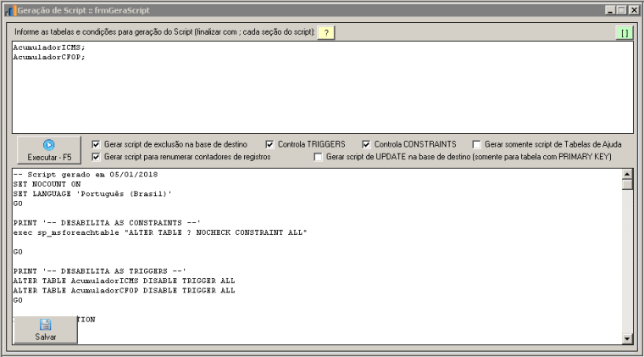Toggle the Controla TRIGGERS checkbox
This screenshot has height=357, width=644.
pos(269,144)
